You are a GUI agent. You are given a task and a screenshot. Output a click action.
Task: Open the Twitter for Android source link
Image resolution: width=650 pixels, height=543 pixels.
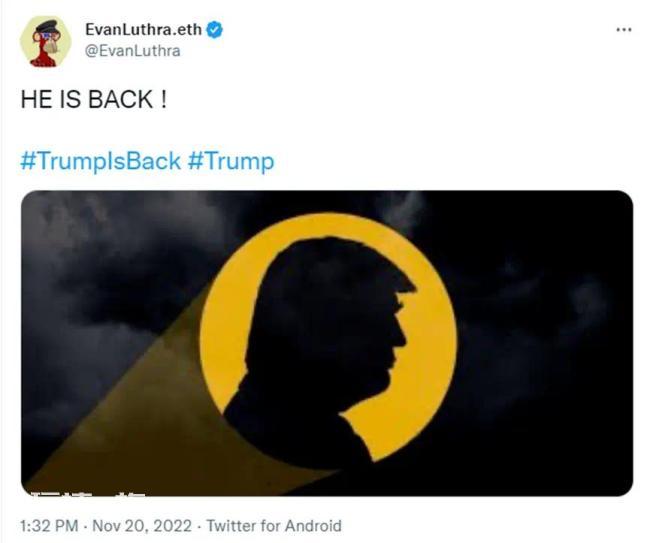pos(274,526)
